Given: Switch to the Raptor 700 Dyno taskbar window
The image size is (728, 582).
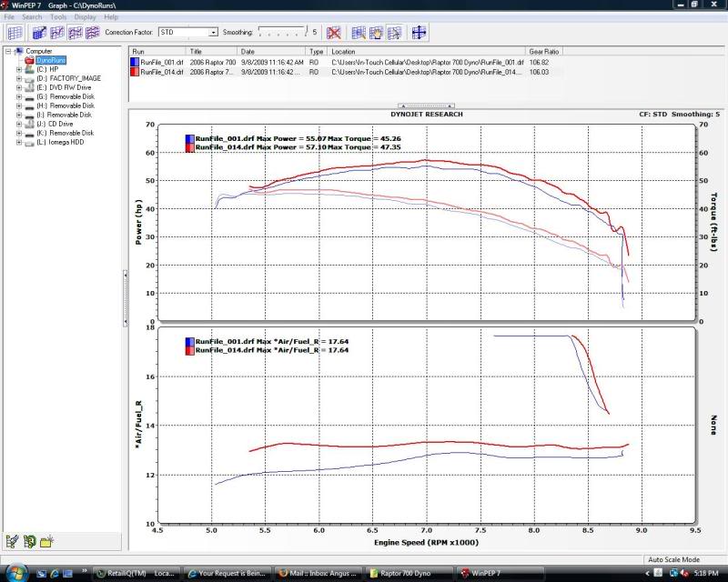Looking at the screenshot, I should (409, 573).
